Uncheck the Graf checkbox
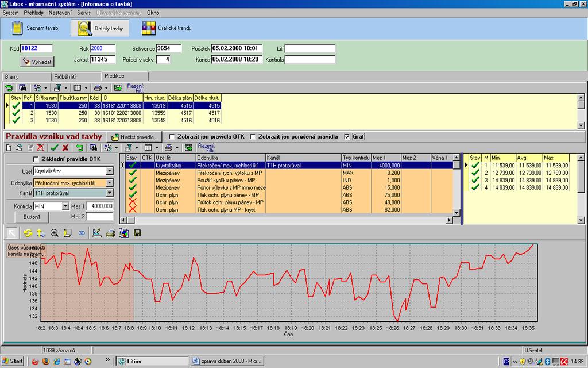The height and width of the screenshot is (368, 588). tap(347, 137)
